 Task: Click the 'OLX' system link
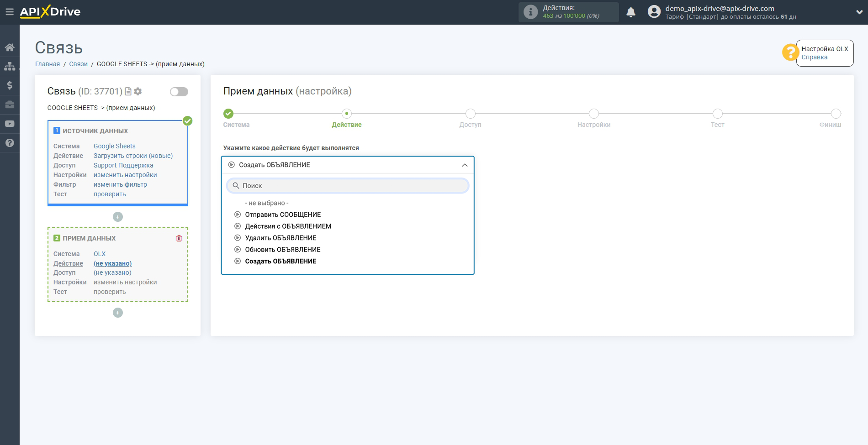coord(100,254)
